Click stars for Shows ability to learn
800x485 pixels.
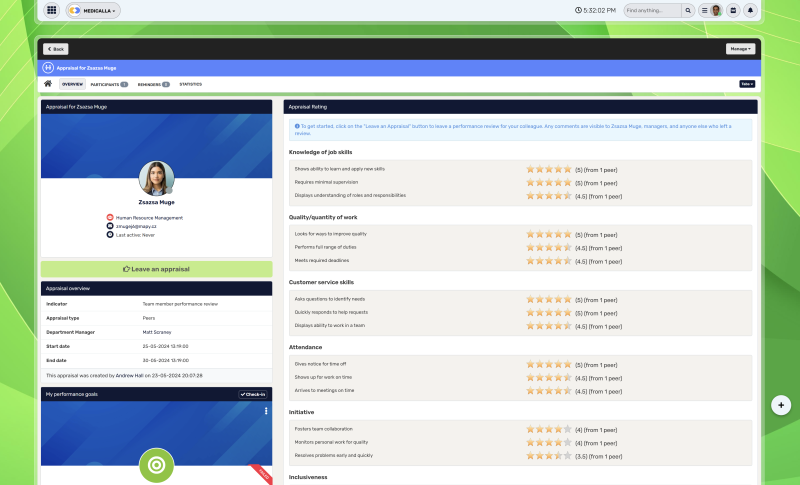coord(549,169)
